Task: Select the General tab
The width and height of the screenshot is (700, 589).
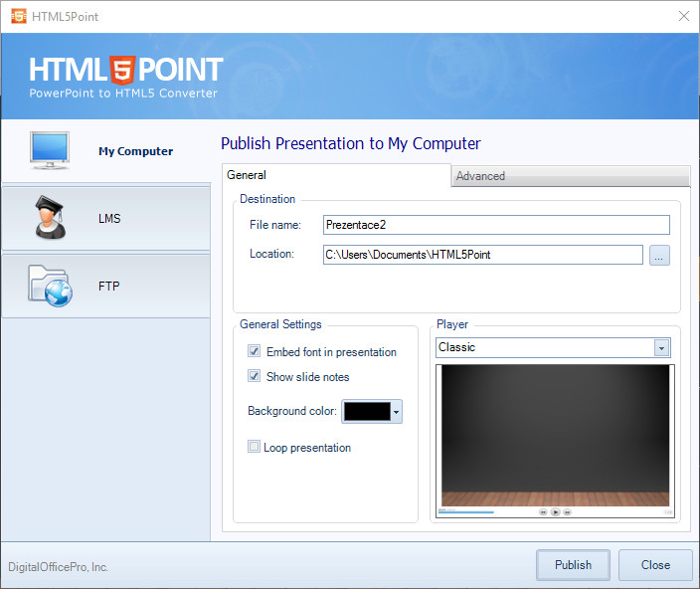Action: coord(336,175)
